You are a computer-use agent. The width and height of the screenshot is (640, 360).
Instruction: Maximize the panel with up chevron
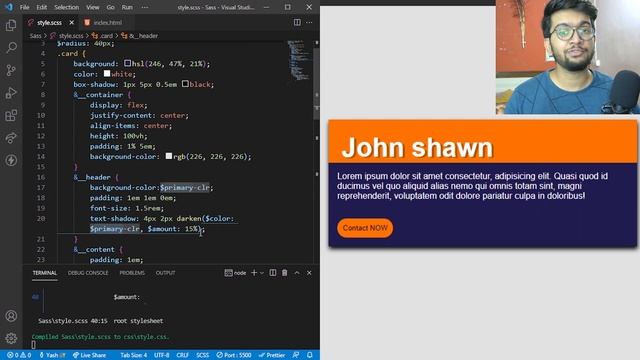297,273
